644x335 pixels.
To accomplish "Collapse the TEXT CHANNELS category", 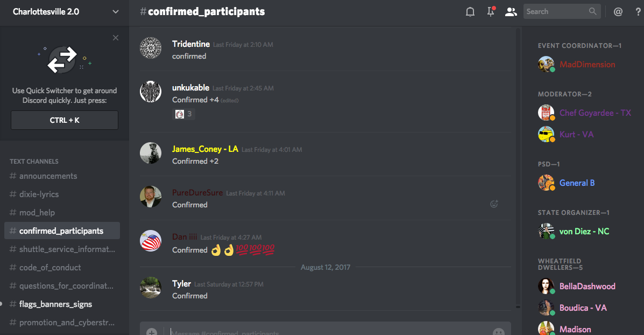I will coord(34,162).
